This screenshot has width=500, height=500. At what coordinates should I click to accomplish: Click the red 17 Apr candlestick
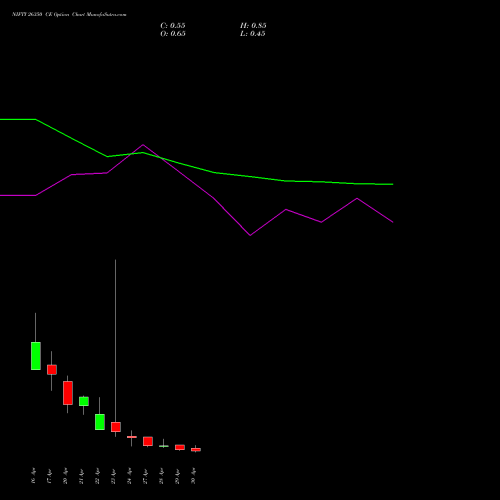(52, 370)
